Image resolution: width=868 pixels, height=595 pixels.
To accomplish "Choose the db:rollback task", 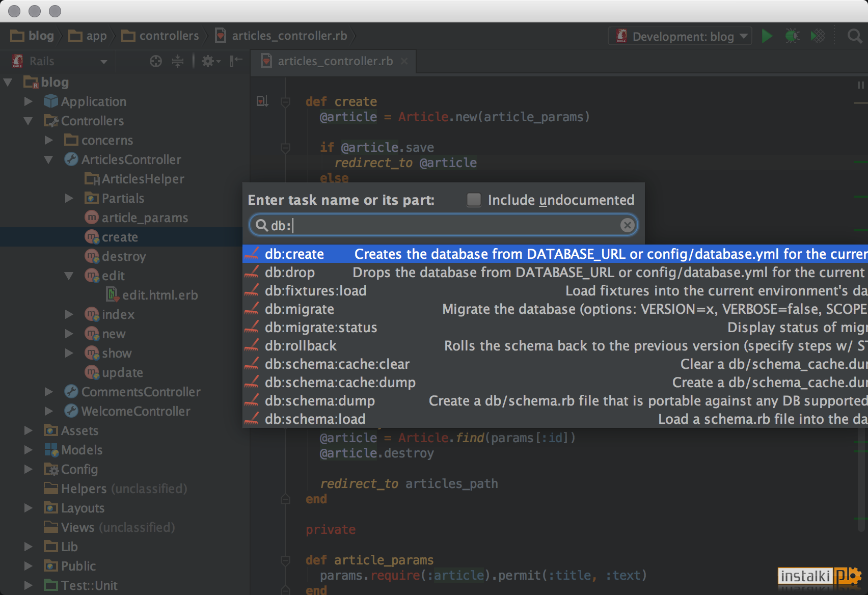I will [555, 345].
